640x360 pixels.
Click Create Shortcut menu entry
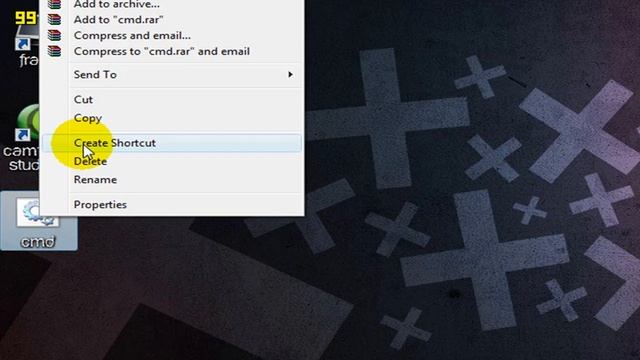pos(172,143)
